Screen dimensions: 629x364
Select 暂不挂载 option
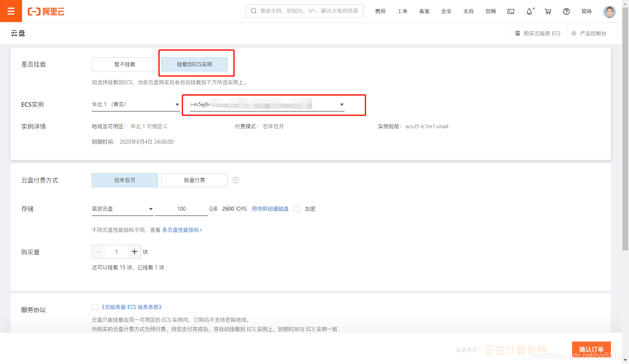(x=125, y=64)
